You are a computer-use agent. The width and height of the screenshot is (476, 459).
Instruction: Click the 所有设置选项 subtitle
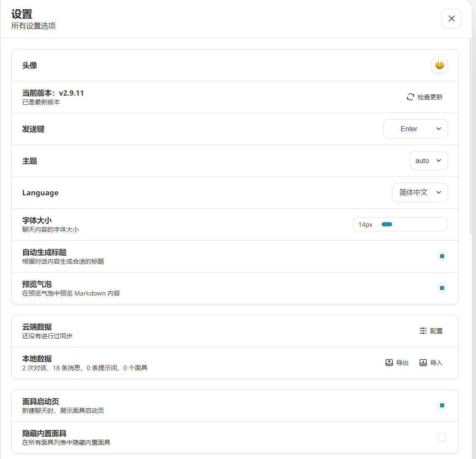(x=34, y=26)
